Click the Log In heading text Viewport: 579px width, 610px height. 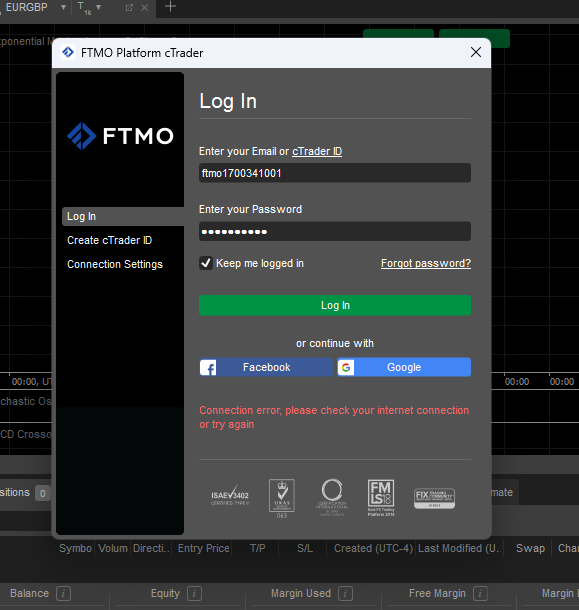click(x=228, y=102)
